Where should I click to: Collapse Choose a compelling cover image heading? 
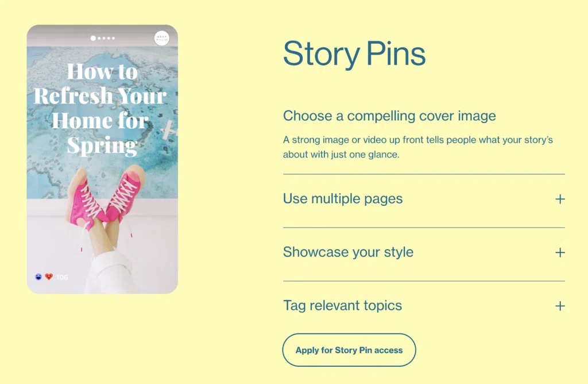(389, 116)
